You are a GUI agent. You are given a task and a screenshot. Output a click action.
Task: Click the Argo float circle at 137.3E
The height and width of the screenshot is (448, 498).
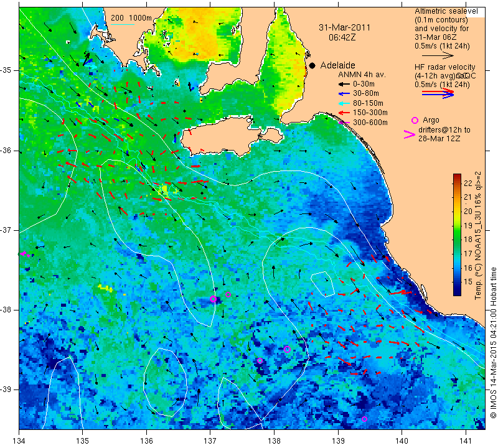pyautogui.click(x=228, y=295)
